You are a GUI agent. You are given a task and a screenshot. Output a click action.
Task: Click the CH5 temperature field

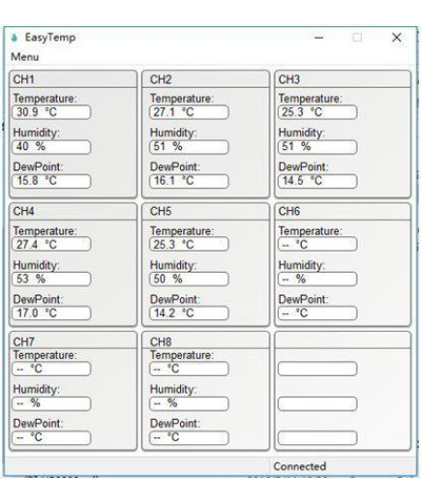tap(189, 245)
